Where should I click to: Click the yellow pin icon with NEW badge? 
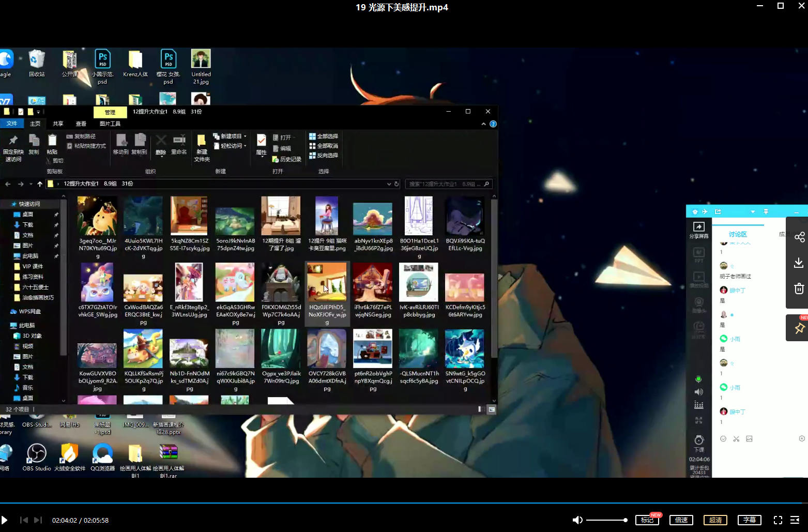tap(799, 328)
